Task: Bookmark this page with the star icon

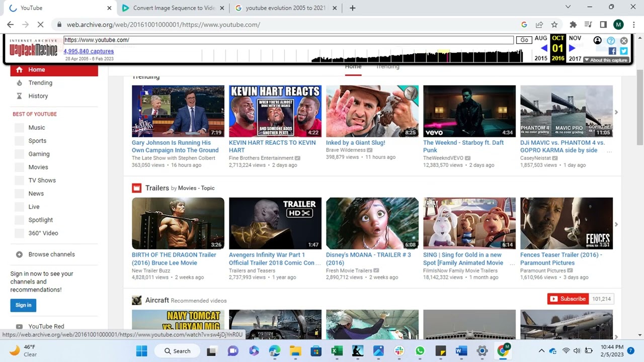Action: tap(554, 25)
